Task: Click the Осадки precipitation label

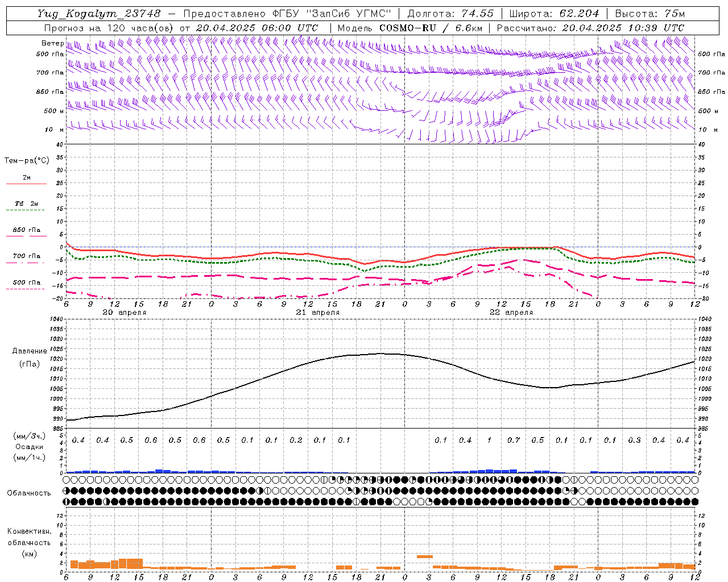Action: pyautogui.click(x=29, y=447)
